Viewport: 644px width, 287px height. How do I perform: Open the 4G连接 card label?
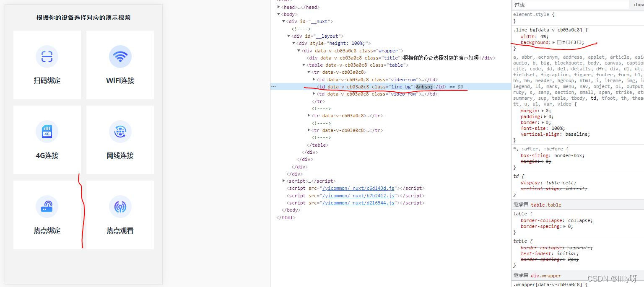[x=47, y=155]
